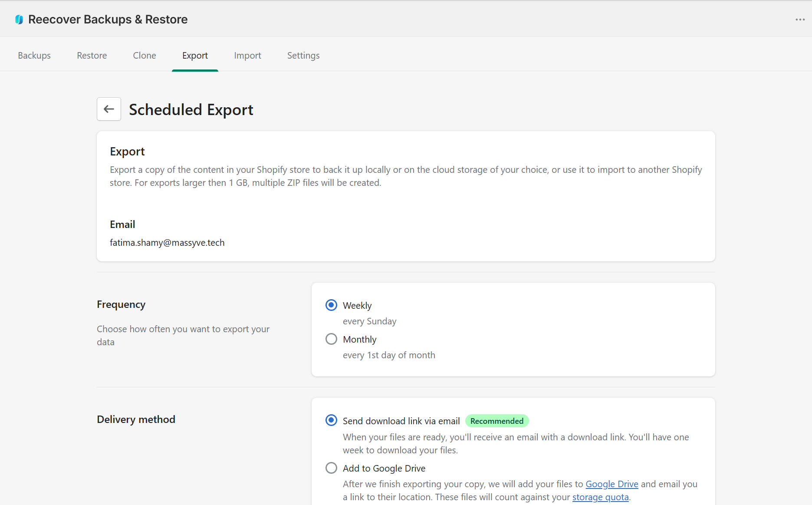Click the Reecover app logo icon
The width and height of the screenshot is (812, 505).
(19, 20)
